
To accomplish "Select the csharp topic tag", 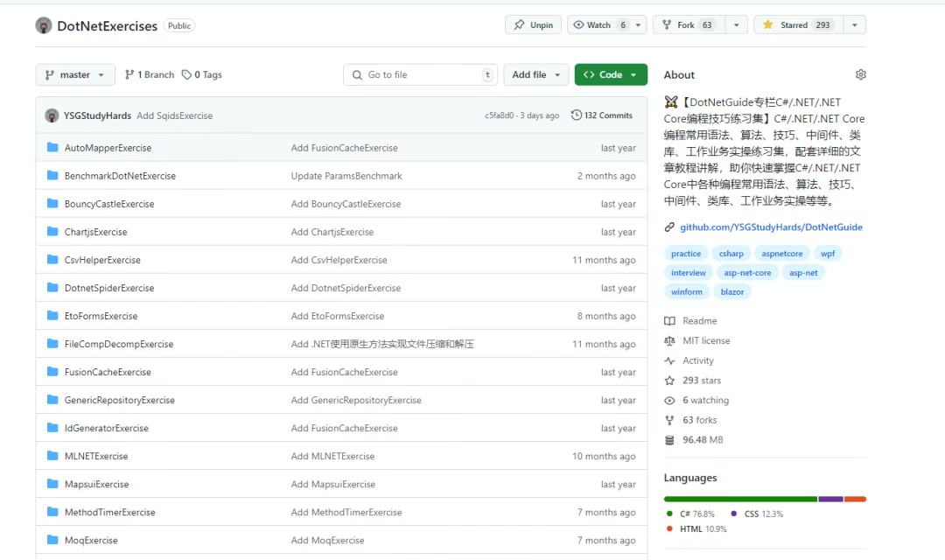I will tap(731, 254).
